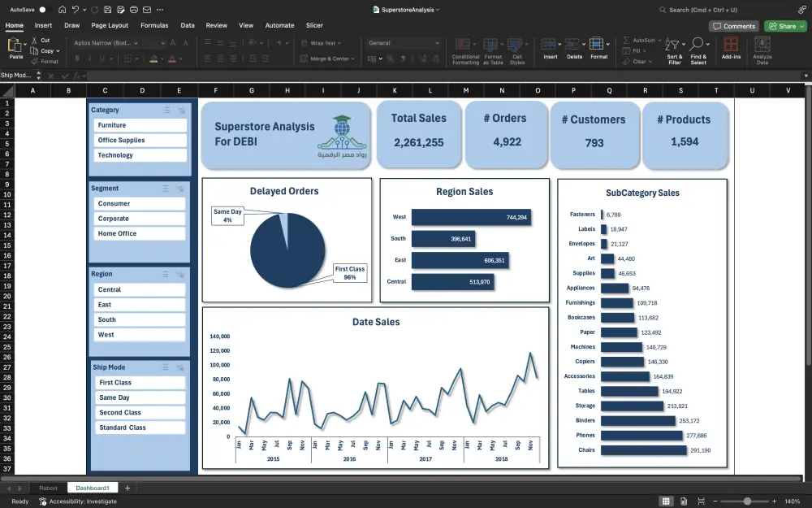Open the Insert ribbon tab

click(43, 25)
